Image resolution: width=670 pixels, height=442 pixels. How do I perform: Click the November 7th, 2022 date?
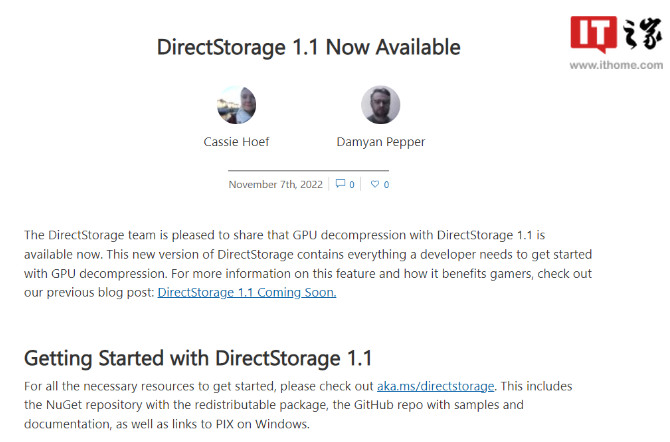277,184
